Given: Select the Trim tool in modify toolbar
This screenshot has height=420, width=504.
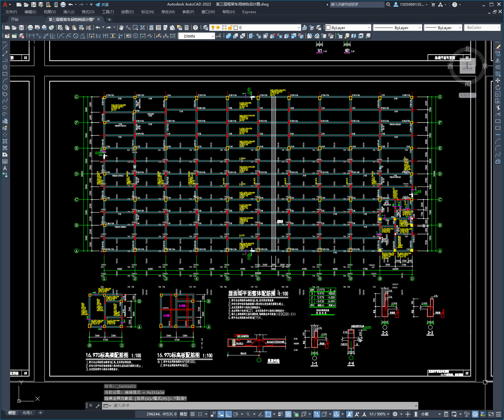Looking at the screenshot, I should pyautogui.click(x=498, y=108).
